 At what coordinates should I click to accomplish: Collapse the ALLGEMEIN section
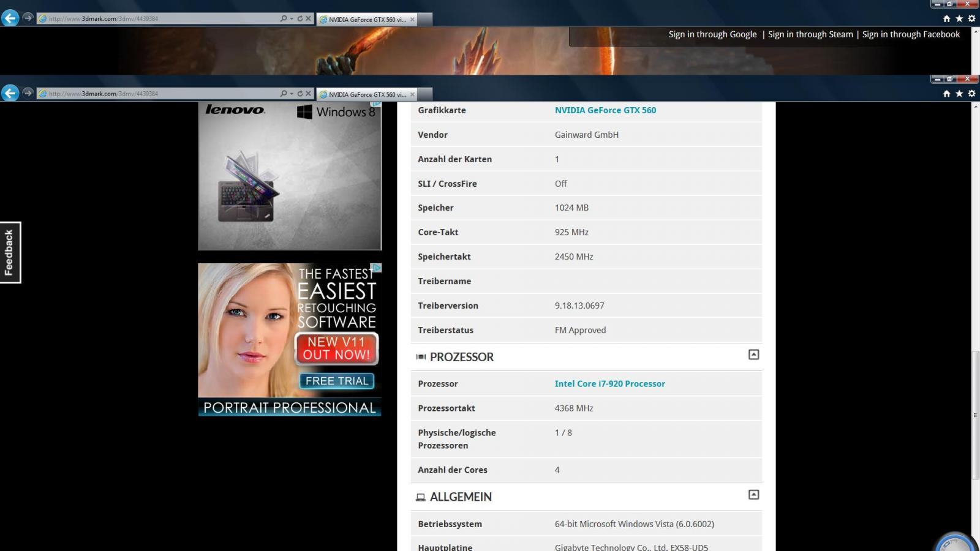tap(754, 495)
